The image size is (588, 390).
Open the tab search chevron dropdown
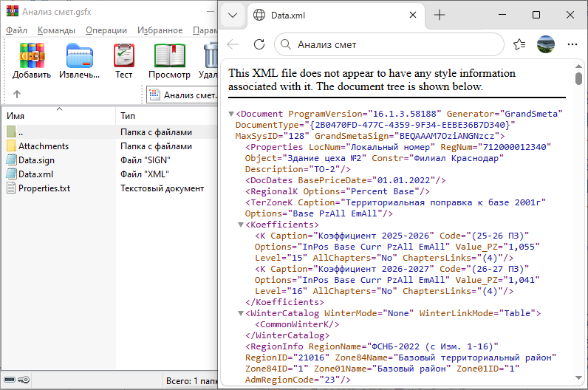(x=233, y=16)
